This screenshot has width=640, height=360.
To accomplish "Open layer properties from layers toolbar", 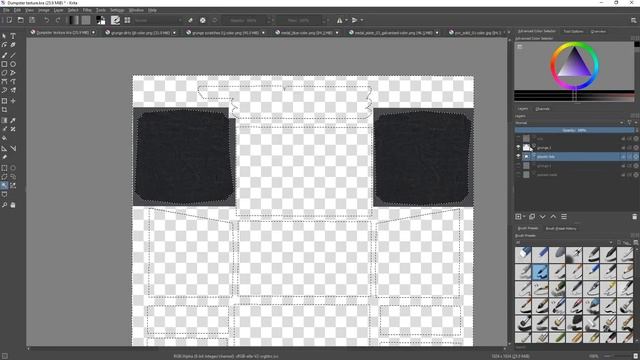I will (x=564, y=217).
